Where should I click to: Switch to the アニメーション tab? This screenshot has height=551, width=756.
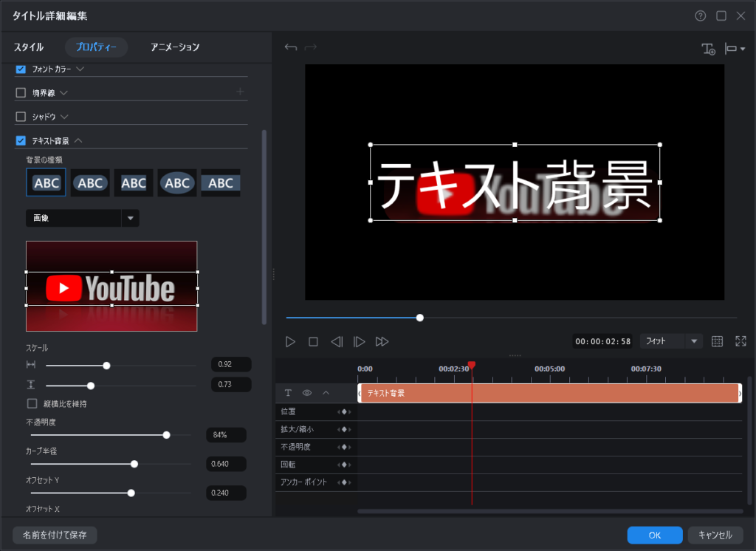(175, 47)
